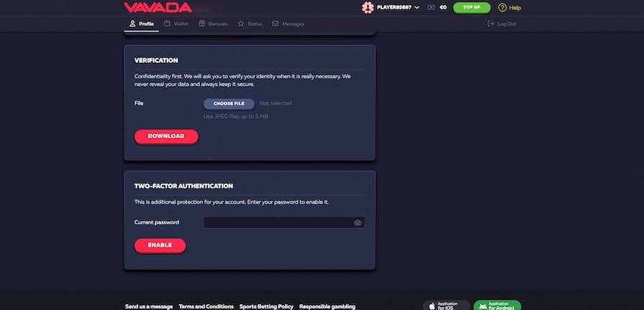Go to the Bonuses tab
Image resolution: width=644 pixels, height=310 pixels.
pos(214,24)
